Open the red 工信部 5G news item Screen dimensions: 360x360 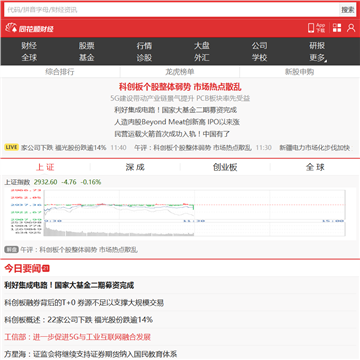pos(77,337)
